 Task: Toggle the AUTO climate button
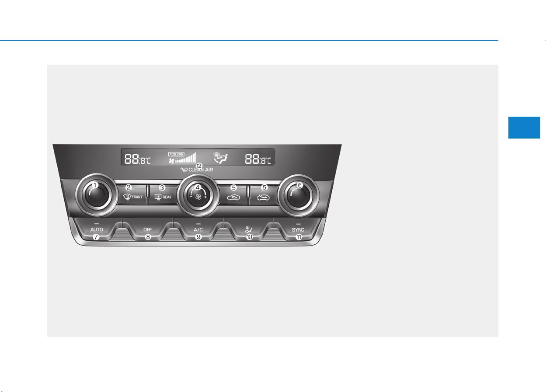click(x=97, y=229)
